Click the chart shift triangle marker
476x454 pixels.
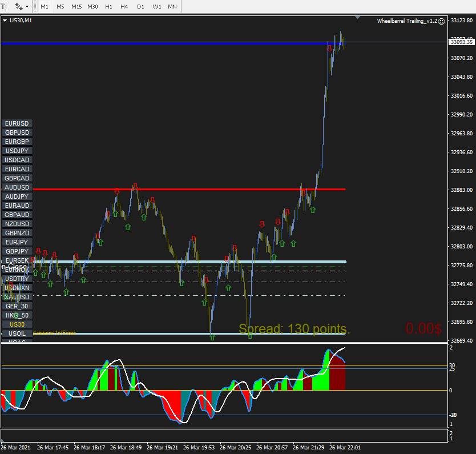pyautogui.click(x=358, y=17)
